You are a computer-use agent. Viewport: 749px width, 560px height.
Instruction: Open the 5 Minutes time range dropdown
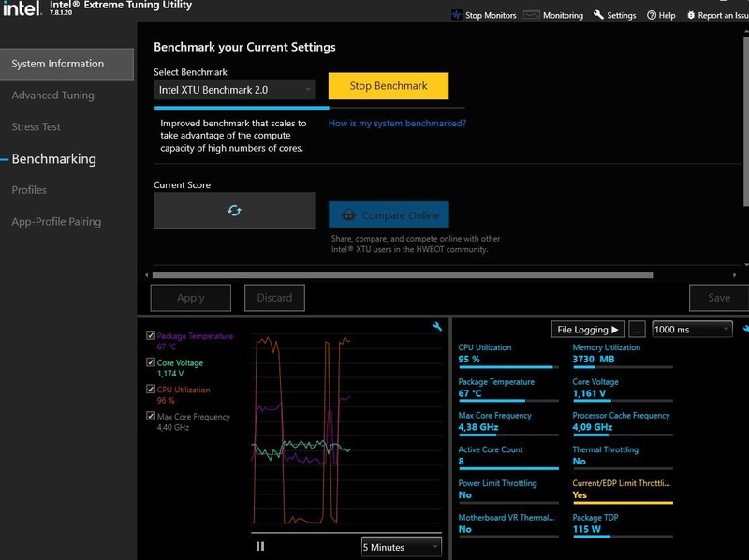[402, 547]
